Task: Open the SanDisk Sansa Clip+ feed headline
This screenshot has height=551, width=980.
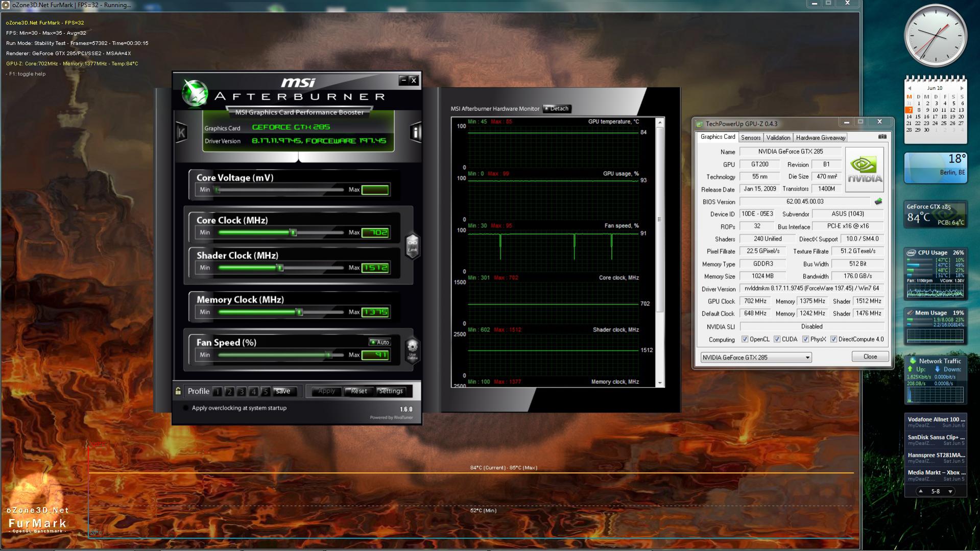Action: 936,437
